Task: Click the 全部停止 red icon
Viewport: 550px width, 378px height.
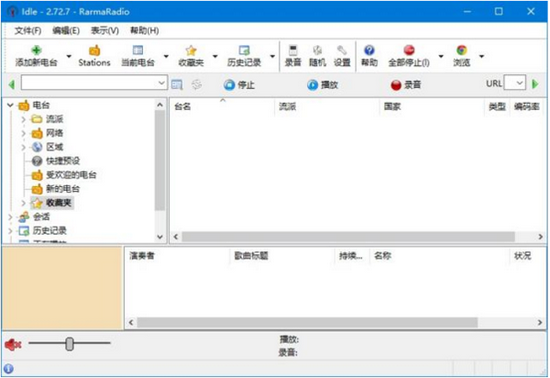Action: (409, 50)
